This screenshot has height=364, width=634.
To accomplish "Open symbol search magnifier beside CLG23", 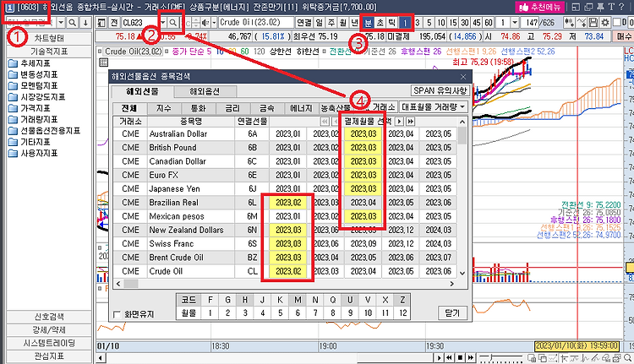I will click(x=172, y=23).
